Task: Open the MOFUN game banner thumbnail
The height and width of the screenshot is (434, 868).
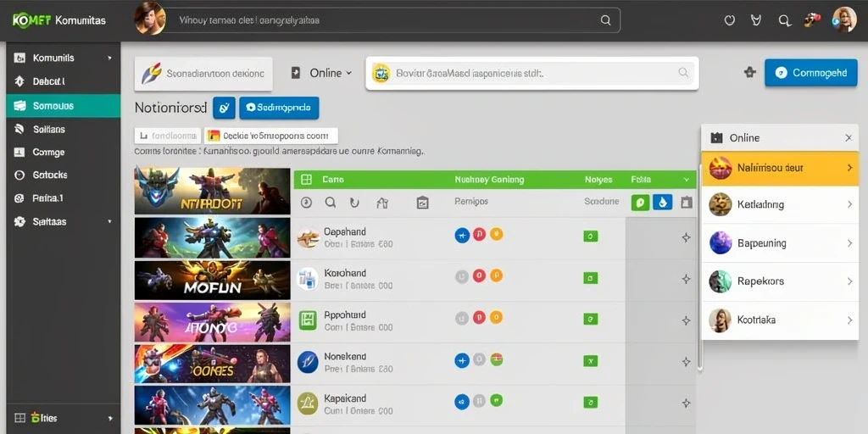Action: (x=212, y=280)
